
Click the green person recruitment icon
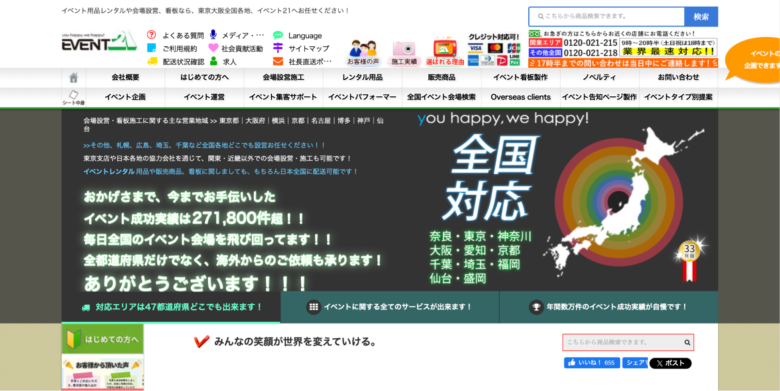[213, 61]
